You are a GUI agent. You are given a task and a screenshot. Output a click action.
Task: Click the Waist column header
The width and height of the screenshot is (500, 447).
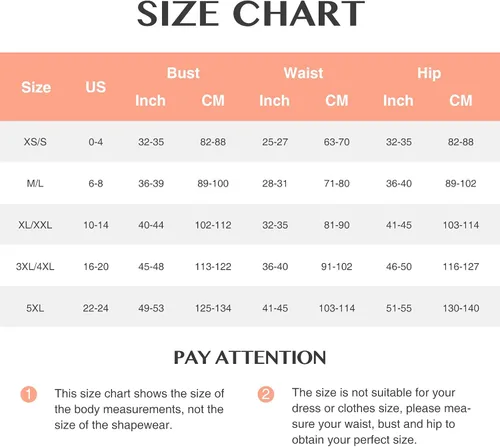tap(303, 73)
